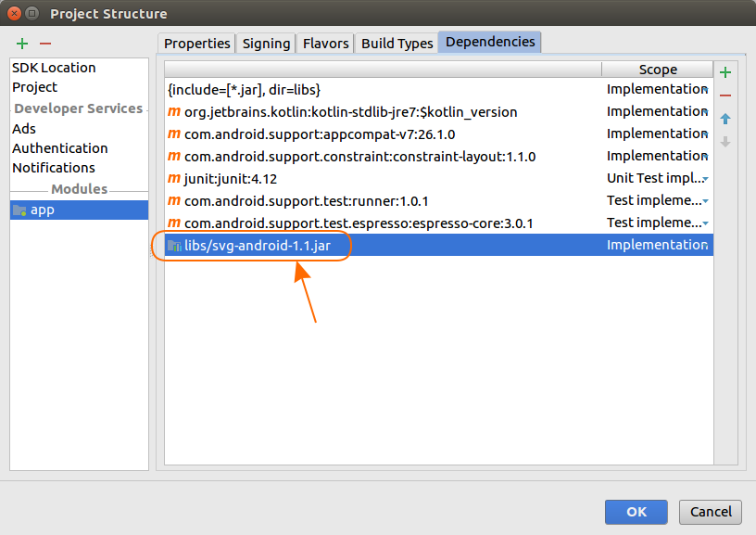Add a dependency with the green plus

pyautogui.click(x=725, y=72)
